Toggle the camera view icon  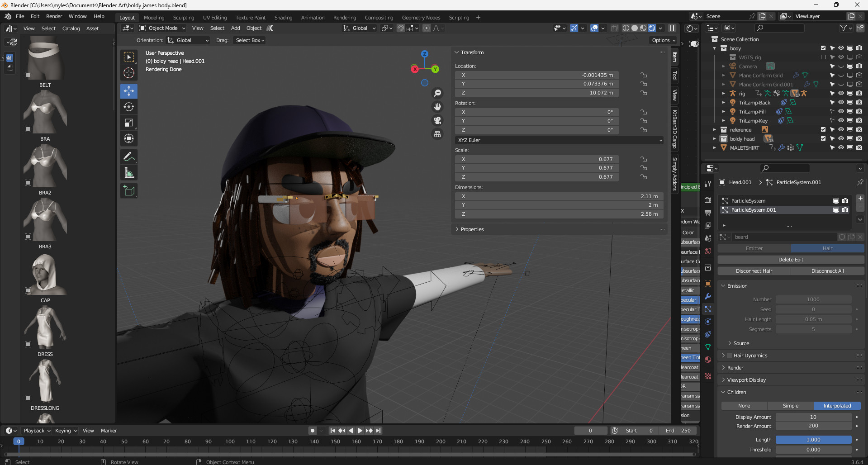point(437,120)
